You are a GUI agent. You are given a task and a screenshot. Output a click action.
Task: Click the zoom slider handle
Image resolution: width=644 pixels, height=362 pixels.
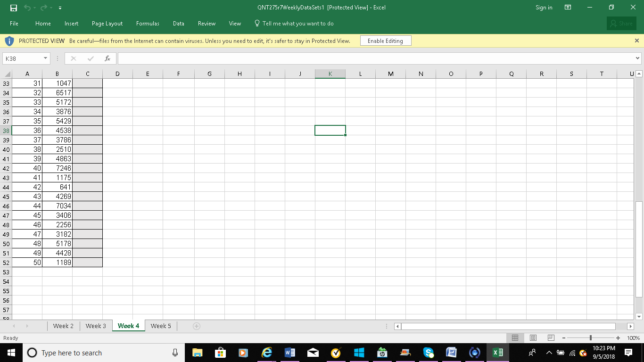pos(591,338)
